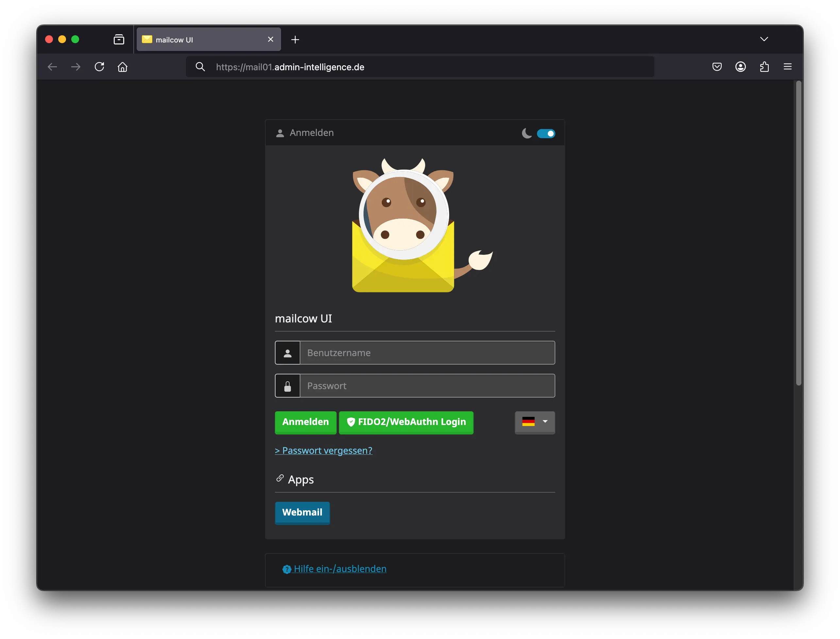Click the lock icon beside Passwort field
This screenshot has width=840, height=639.
point(288,386)
